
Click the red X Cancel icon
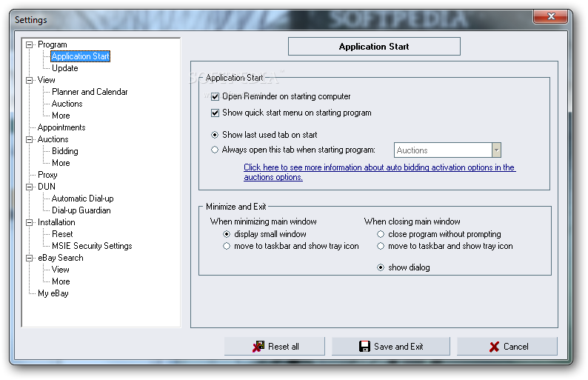[x=494, y=347]
